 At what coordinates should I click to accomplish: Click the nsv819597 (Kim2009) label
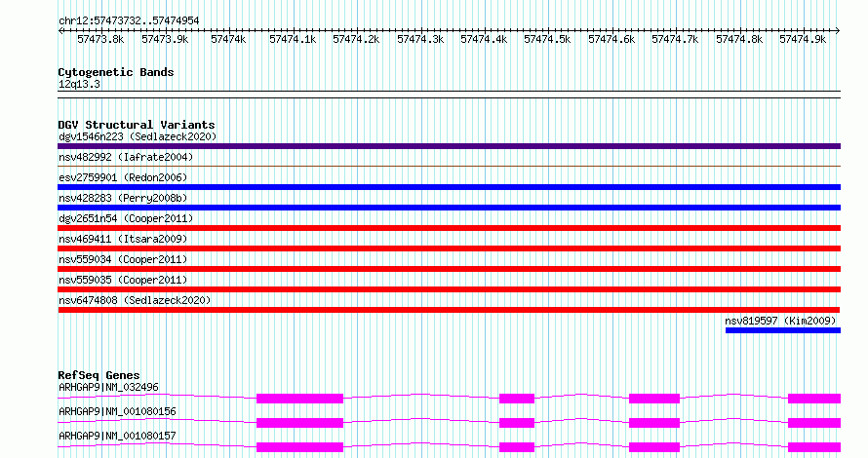(x=780, y=322)
